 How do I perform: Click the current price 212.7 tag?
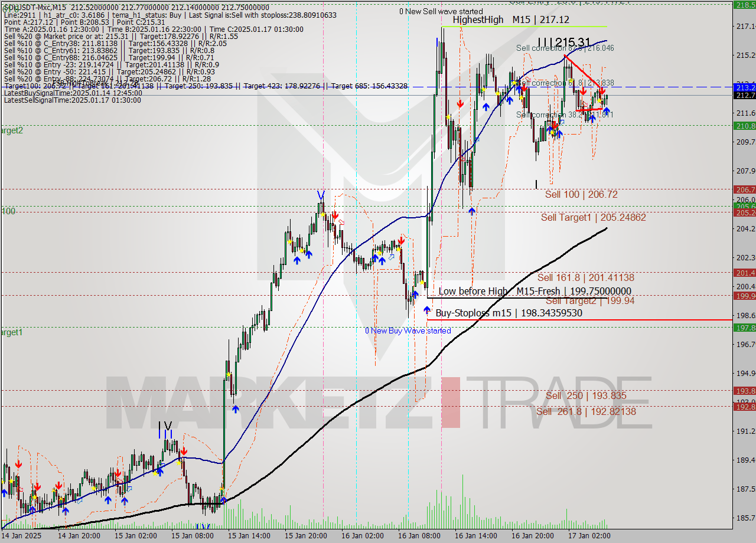[x=745, y=95]
